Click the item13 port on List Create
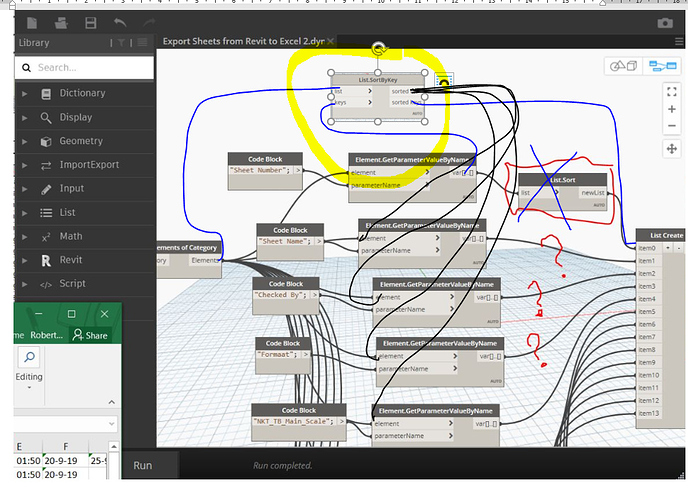Image resolution: width=688 pixels, height=500 pixels. tap(649, 413)
